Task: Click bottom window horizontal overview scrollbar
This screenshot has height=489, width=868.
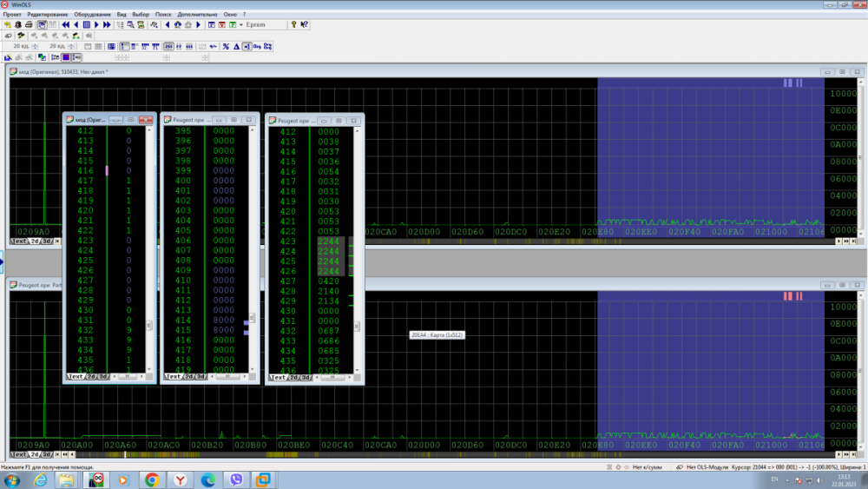Action: coord(454,454)
